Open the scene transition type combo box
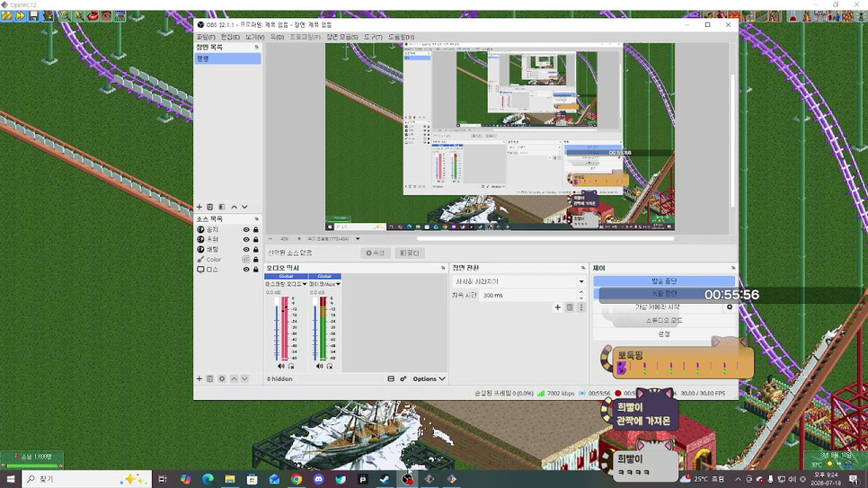Viewport: 868px width, 488px height. pos(518,281)
